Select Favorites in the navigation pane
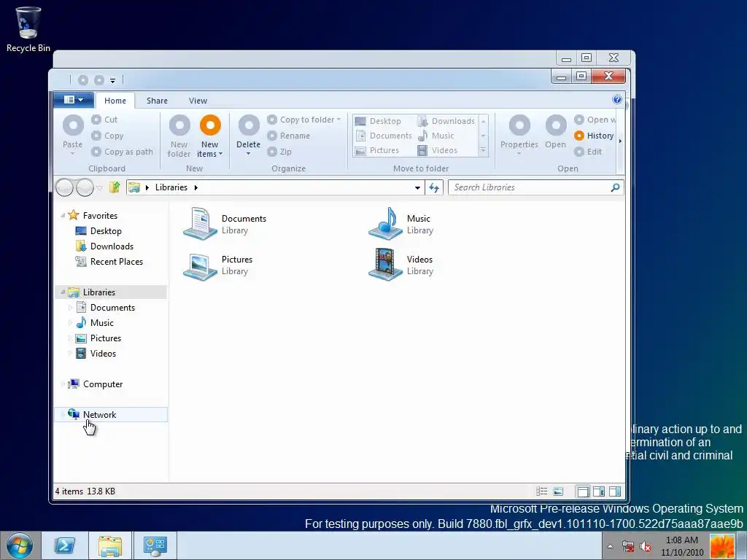Image resolution: width=747 pixels, height=560 pixels. pos(100,216)
